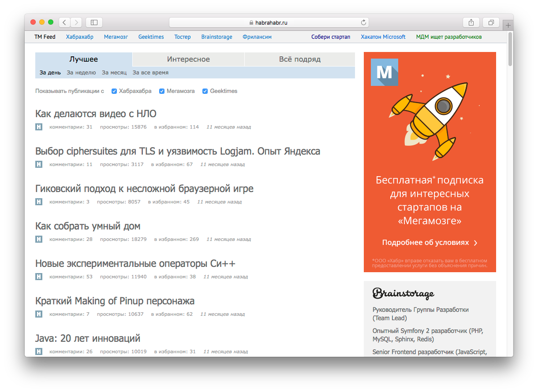Click the H icon under 'Гиковский подход' article
Viewport: 538px width, 392px height.
pos(39,202)
